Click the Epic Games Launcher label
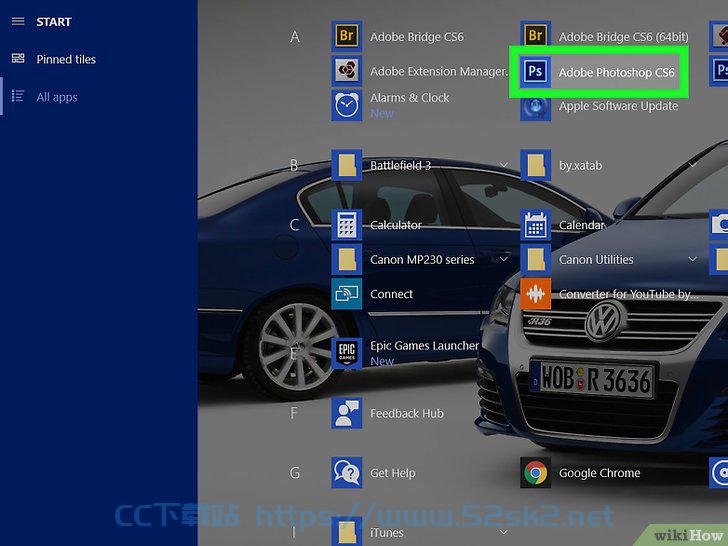Image resolution: width=728 pixels, height=546 pixels. coord(424,345)
